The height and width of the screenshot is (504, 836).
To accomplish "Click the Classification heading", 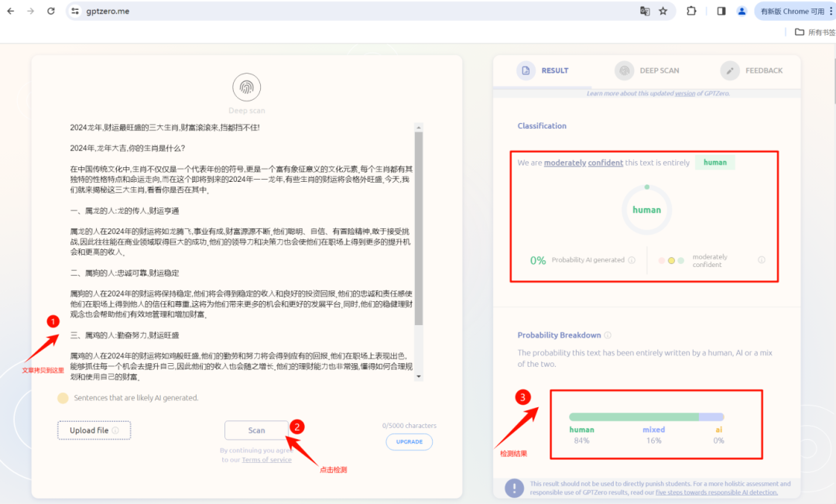I will pyautogui.click(x=542, y=126).
